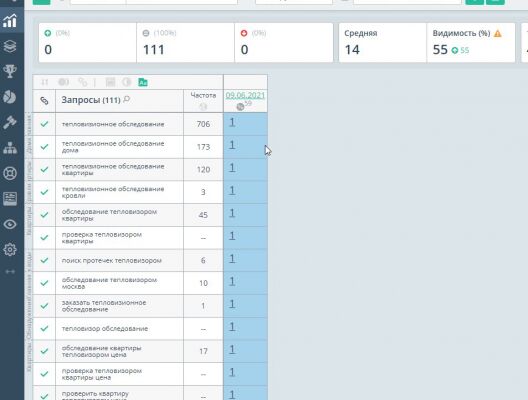The width and height of the screenshot is (528, 400).
Task: Toggle the green Aa icon in table toolbar
Action: pyautogui.click(x=143, y=82)
